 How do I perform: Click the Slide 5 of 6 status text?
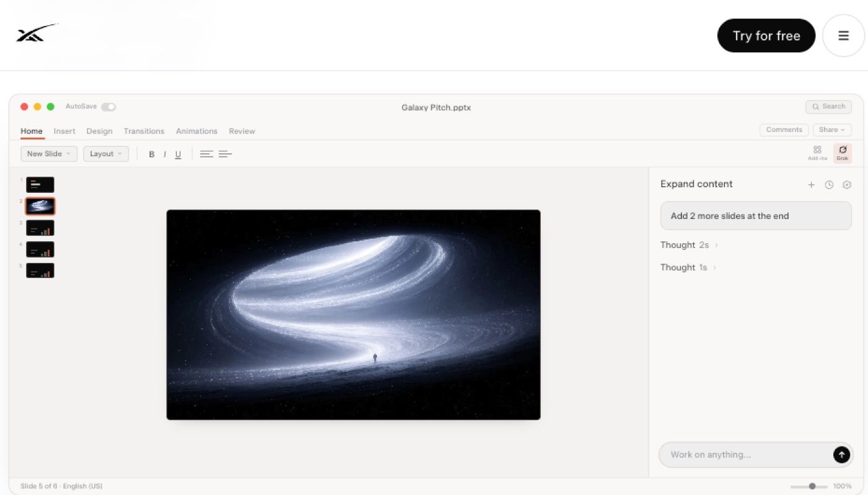pyautogui.click(x=38, y=486)
